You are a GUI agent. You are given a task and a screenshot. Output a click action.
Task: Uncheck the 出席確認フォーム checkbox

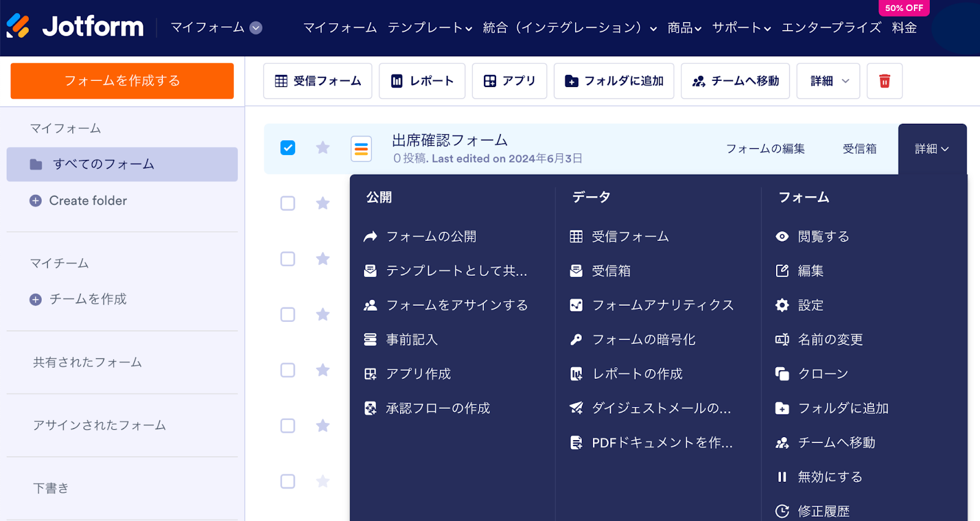click(288, 148)
